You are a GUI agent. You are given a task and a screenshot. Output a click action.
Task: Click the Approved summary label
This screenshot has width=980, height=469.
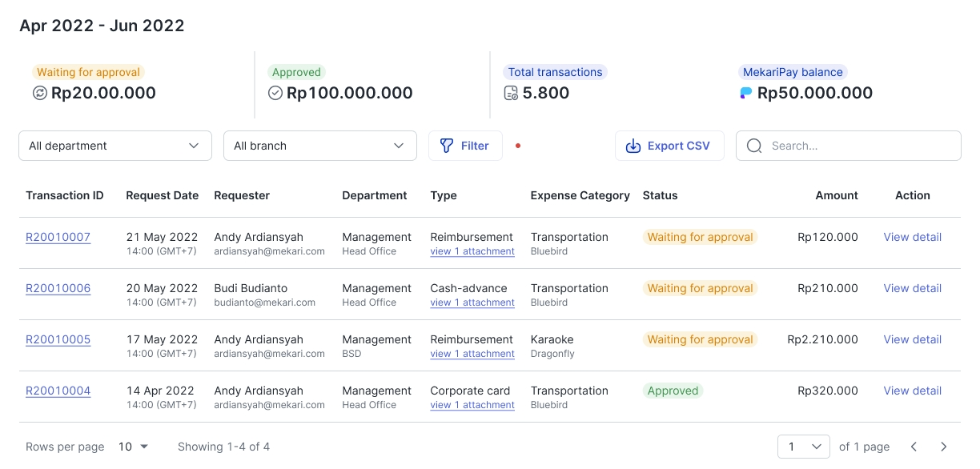296,72
